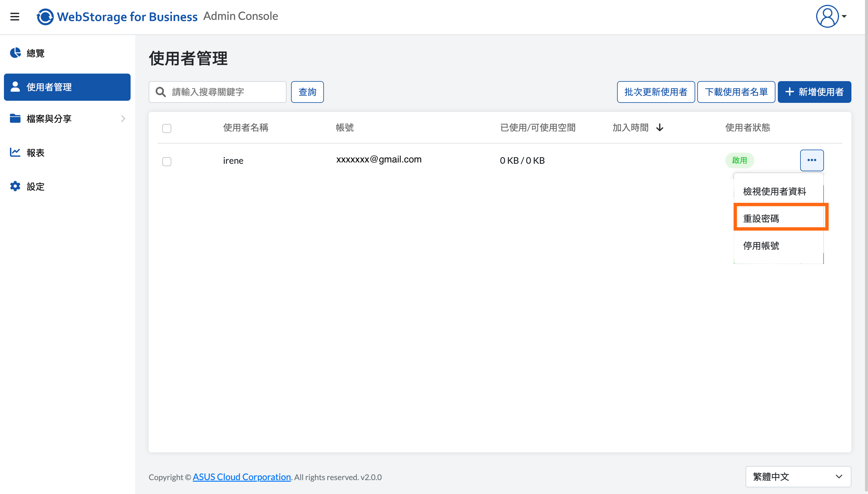The height and width of the screenshot is (494, 868).
Task: Sort by 加入時間 arrow icon
Action: [660, 128]
